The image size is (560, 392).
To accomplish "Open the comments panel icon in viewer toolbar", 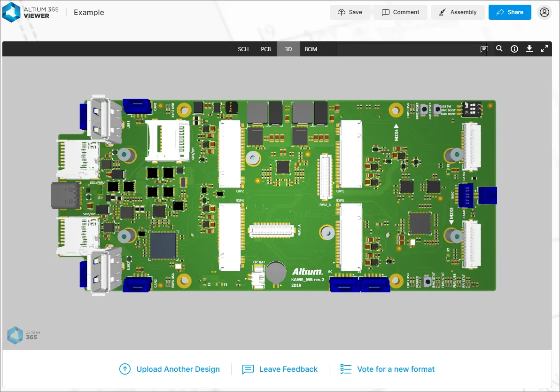I will pos(484,49).
